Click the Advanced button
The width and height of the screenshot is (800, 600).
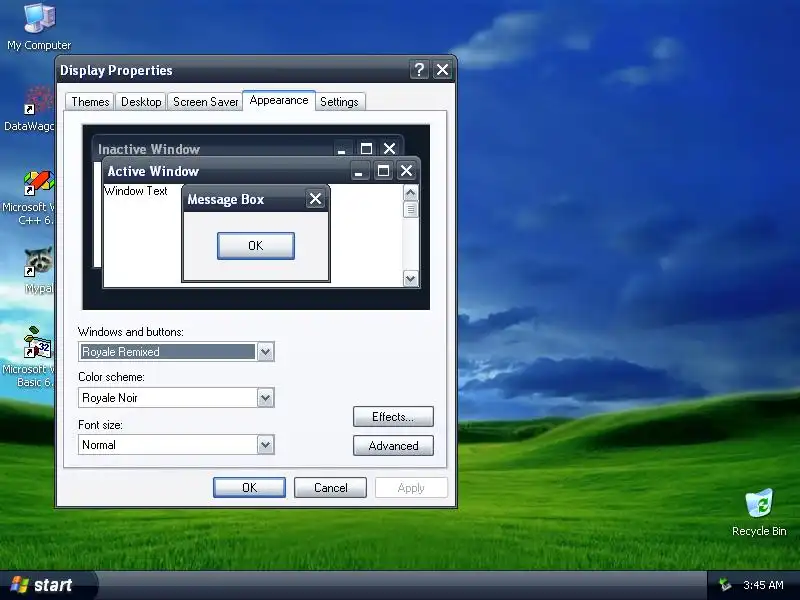click(393, 445)
